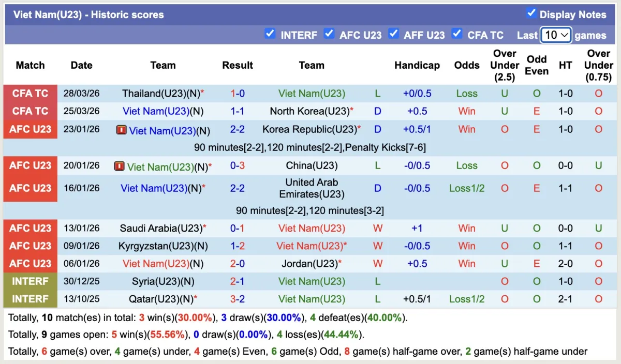Open the United Arab Emirates(U23) team link
621x364 pixels.
click(x=312, y=188)
